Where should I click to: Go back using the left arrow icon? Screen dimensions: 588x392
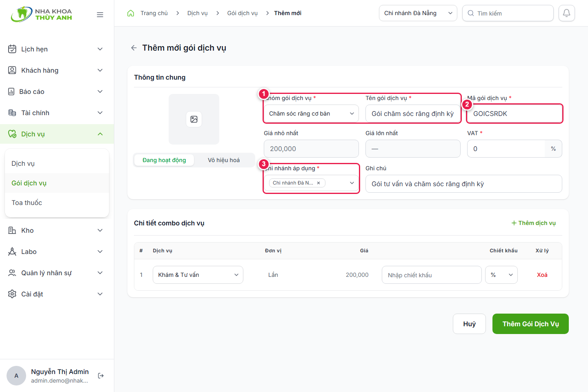click(134, 48)
